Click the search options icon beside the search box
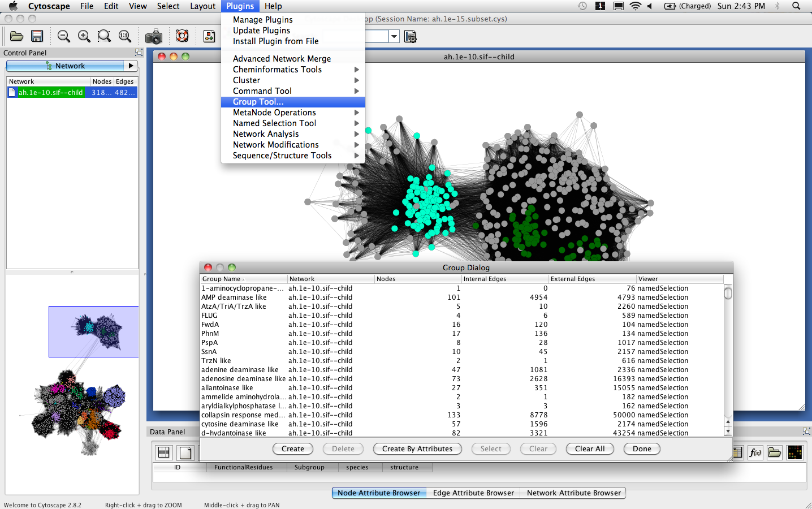812x509 pixels. 411,37
